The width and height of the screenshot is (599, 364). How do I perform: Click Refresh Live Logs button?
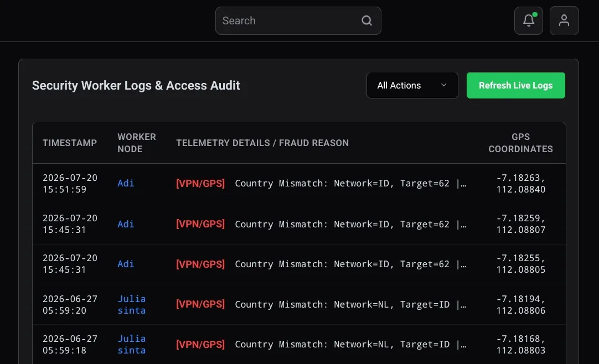tap(516, 85)
